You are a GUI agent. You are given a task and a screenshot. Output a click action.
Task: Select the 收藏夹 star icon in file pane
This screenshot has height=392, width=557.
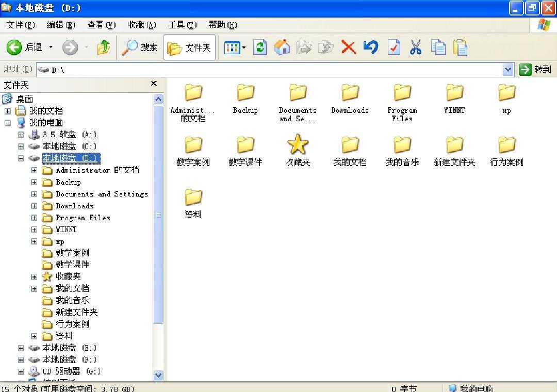point(298,144)
